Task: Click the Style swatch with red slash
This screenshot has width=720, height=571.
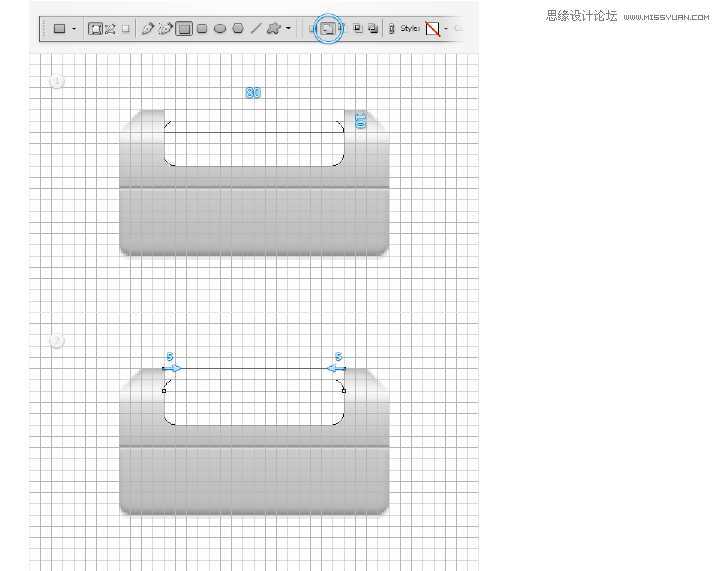Action: click(433, 29)
